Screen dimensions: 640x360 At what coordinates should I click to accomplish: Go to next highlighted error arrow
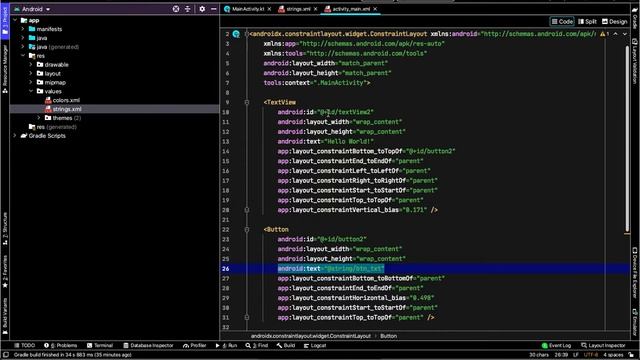coord(624,34)
